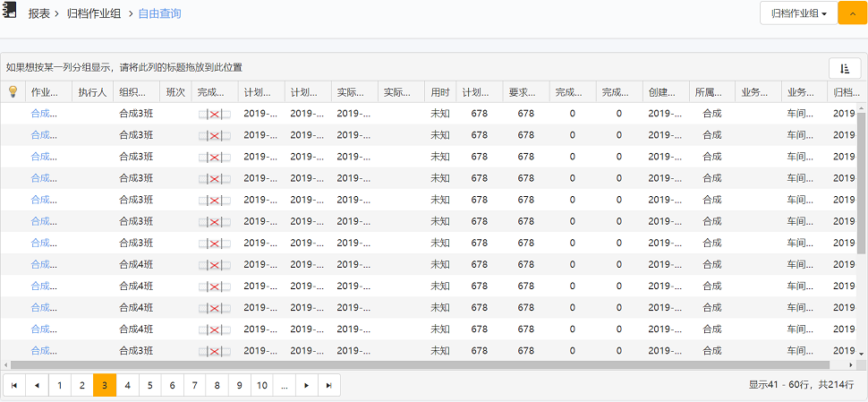The image size is (868, 402).
Task: Click the status icon in the first row's 完成 column
Action: click(215, 114)
